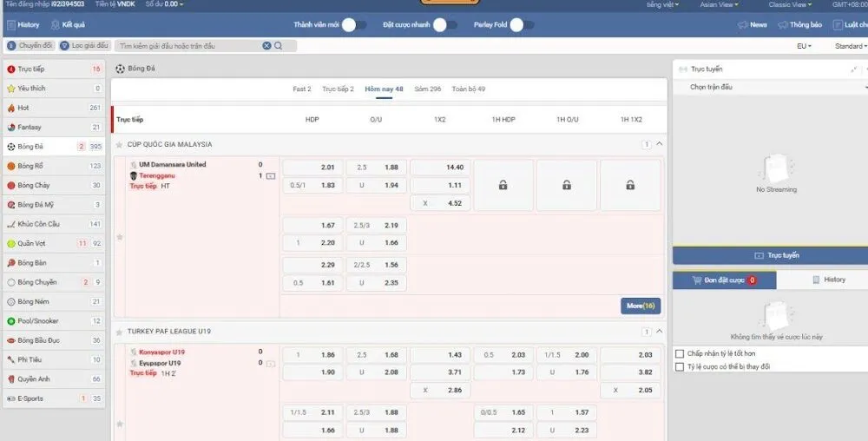
Task: Open the Asian View dropdown
Action: [x=720, y=4]
